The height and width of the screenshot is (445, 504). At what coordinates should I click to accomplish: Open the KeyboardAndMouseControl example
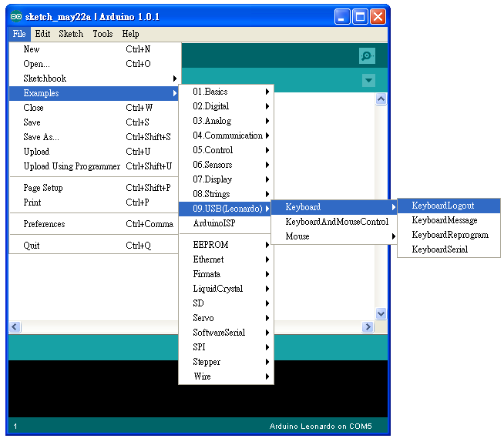(334, 222)
